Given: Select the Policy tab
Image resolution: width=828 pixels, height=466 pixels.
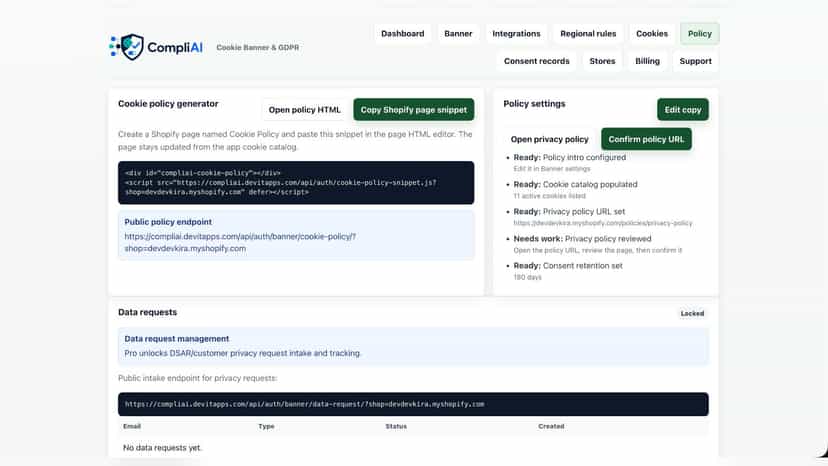Looking at the screenshot, I should [699, 34].
